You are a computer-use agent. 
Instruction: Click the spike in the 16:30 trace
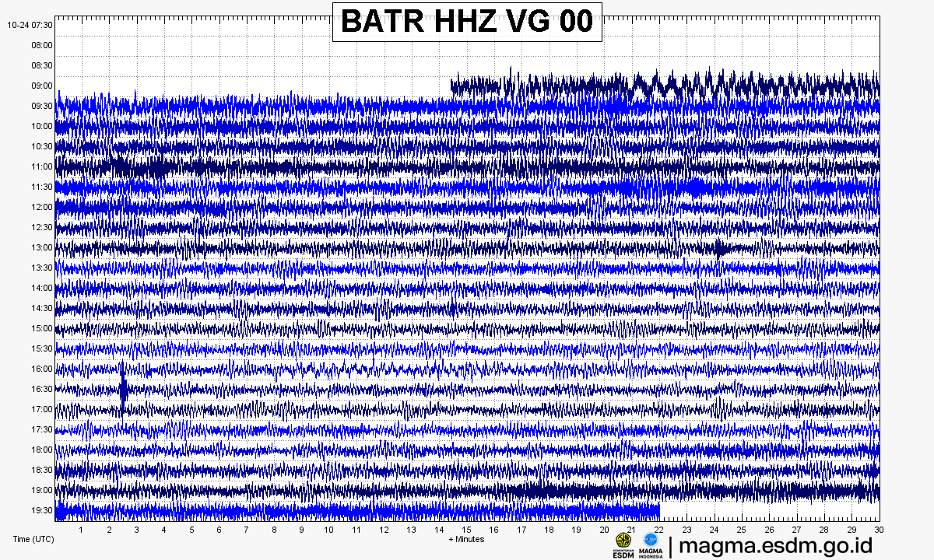tap(123, 390)
